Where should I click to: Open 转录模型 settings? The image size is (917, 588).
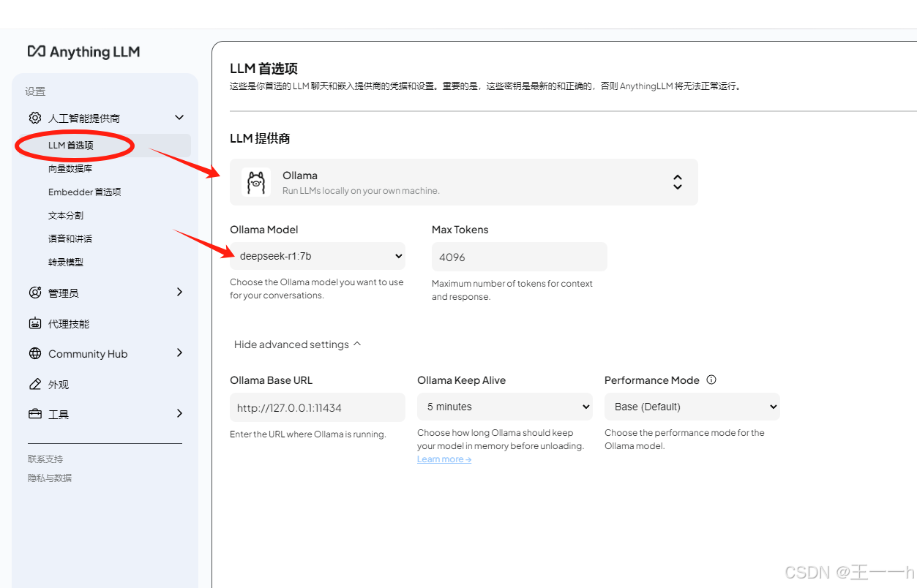66,262
